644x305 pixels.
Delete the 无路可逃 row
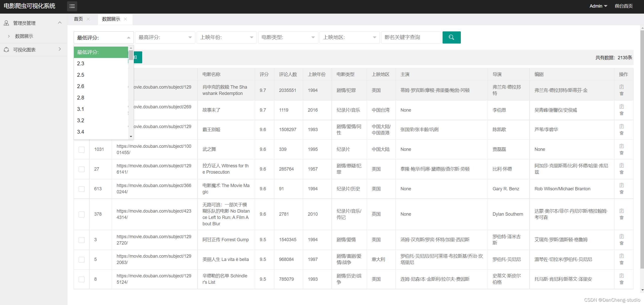click(621, 218)
